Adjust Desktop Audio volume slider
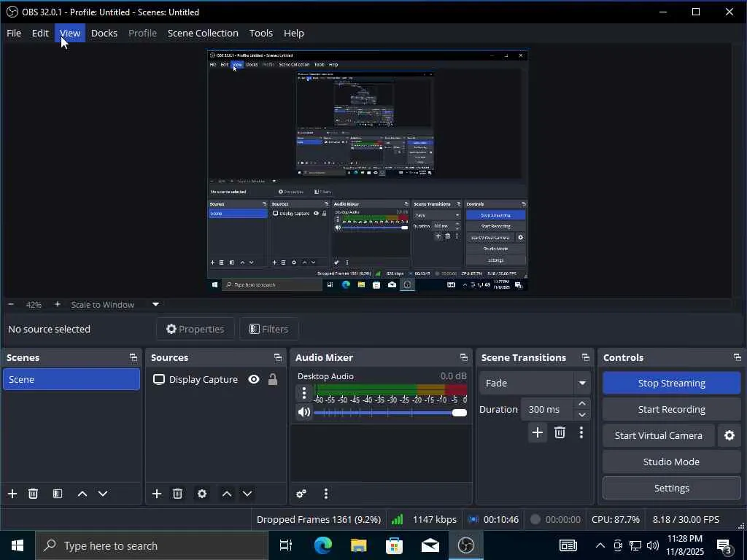The height and width of the screenshot is (560, 747). [x=390, y=413]
